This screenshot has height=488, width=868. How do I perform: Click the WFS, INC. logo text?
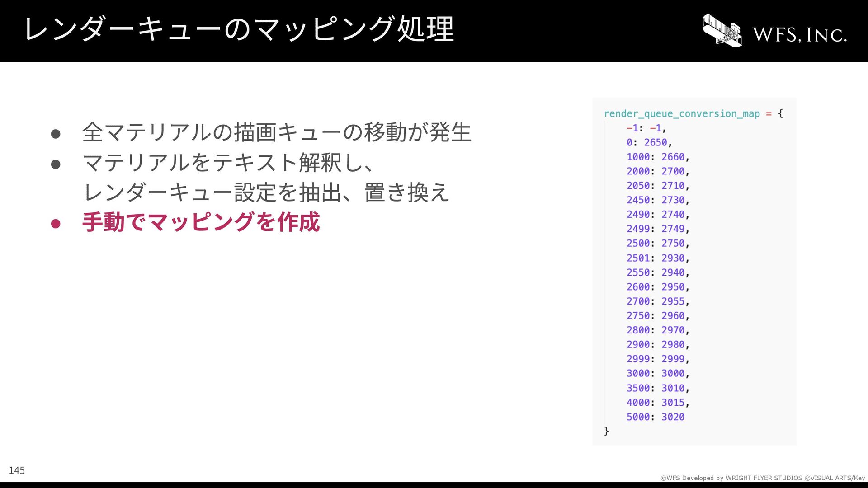tap(800, 35)
